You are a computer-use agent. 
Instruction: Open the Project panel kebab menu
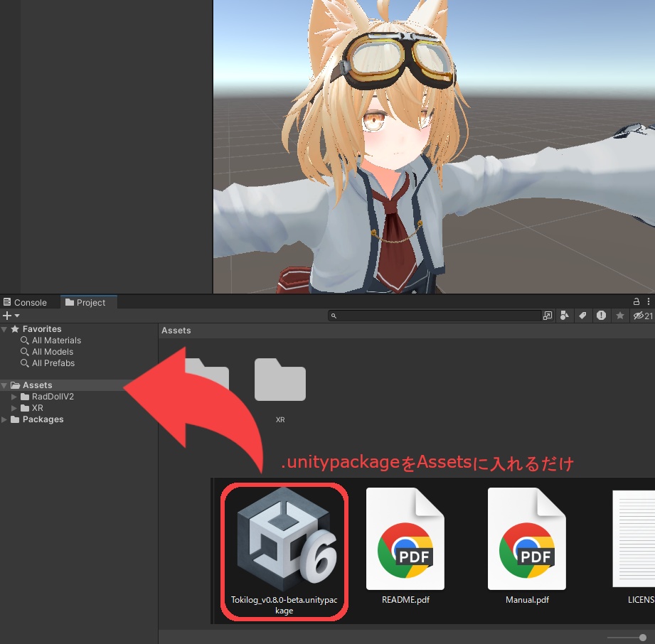pos(649,301)
